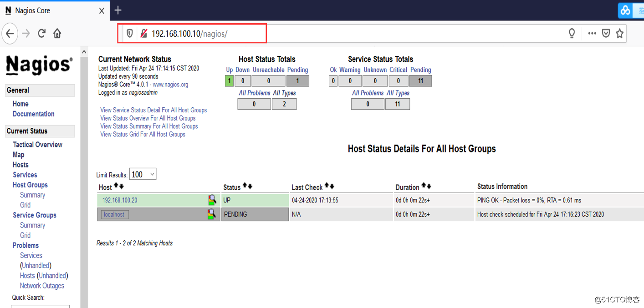The width and height of the screenshot is (644, 308).
Task: View Status Overview For All Host Groups
Action: pos(148,118)
